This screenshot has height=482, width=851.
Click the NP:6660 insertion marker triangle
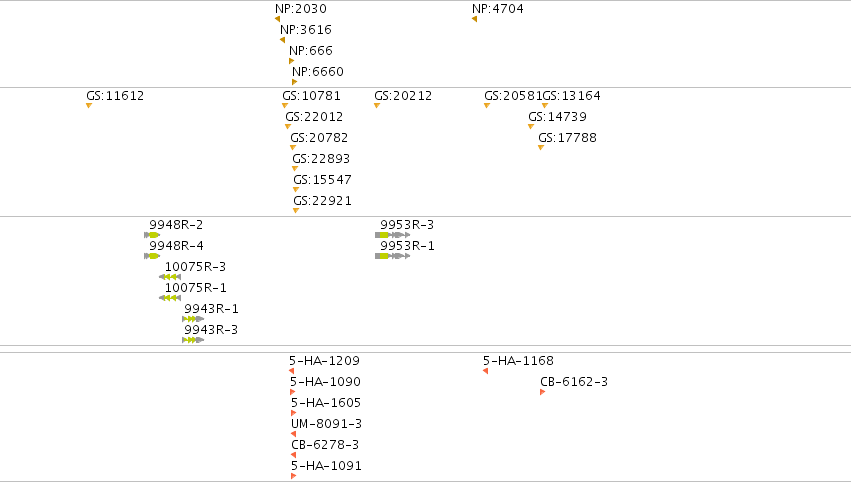click(295, 83)
